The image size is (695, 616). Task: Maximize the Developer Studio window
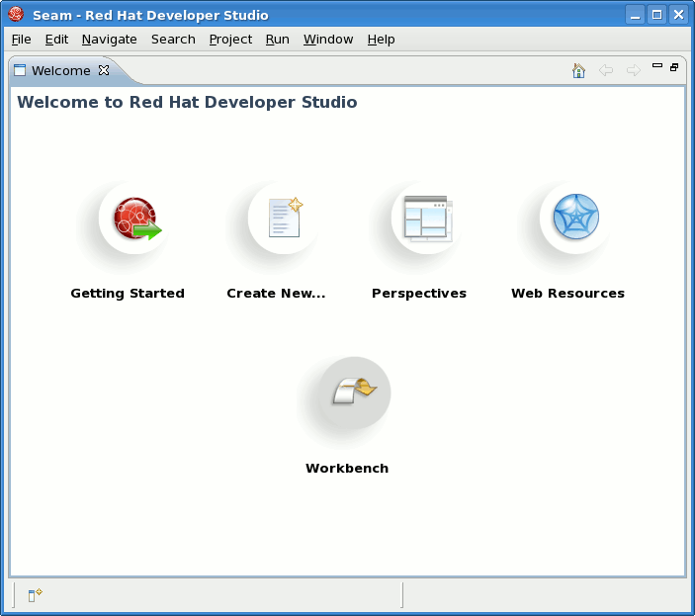coord(656,15)
